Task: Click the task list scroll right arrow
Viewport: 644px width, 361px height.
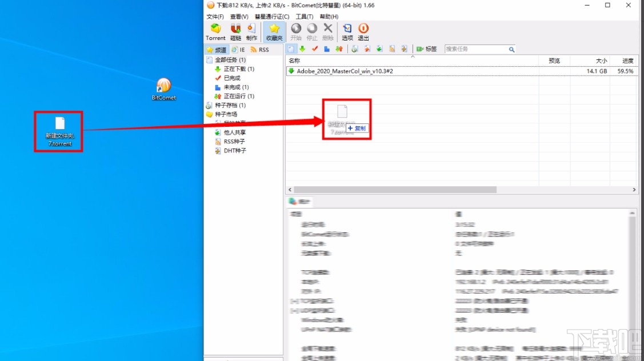Action: point(634,190)
